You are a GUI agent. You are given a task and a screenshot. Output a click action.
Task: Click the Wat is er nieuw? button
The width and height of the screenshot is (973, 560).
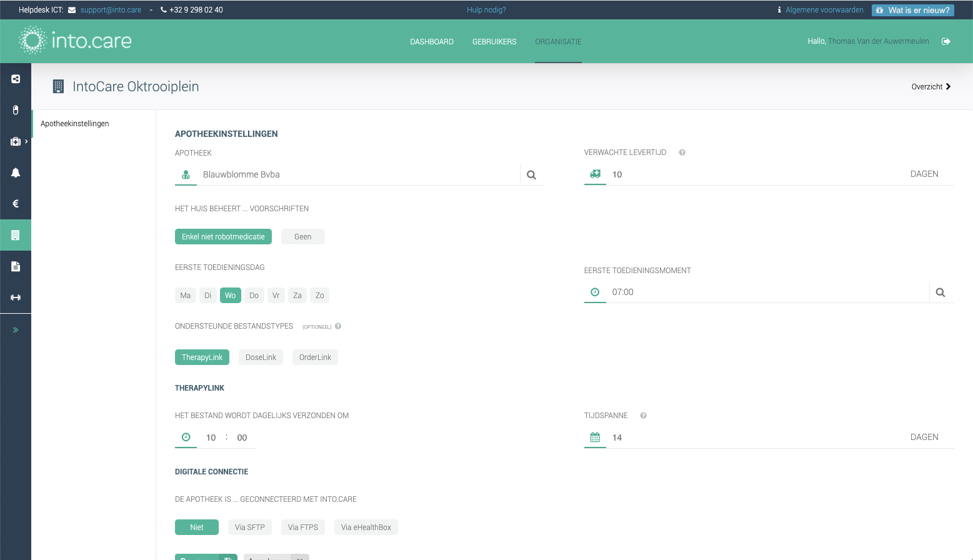[912, 10]
